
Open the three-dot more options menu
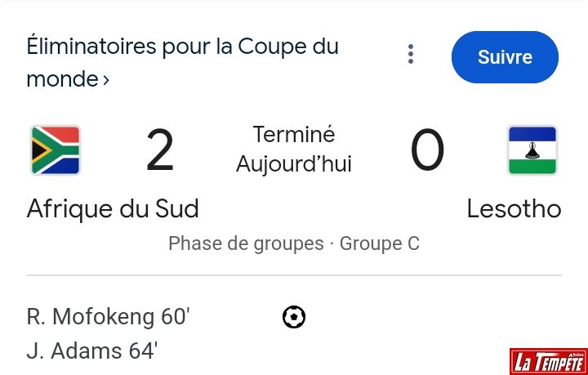[x=411, y=56]
